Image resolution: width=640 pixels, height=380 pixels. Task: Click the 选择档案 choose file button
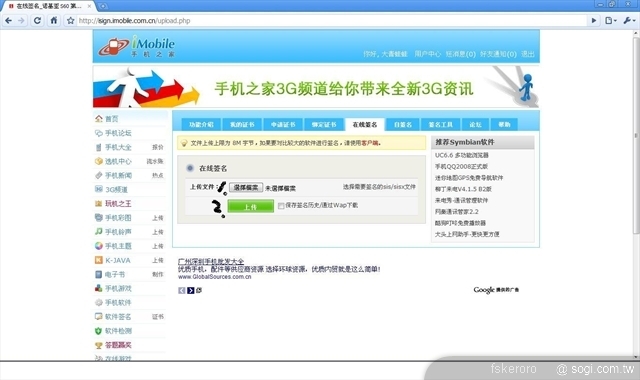(246, 187)
